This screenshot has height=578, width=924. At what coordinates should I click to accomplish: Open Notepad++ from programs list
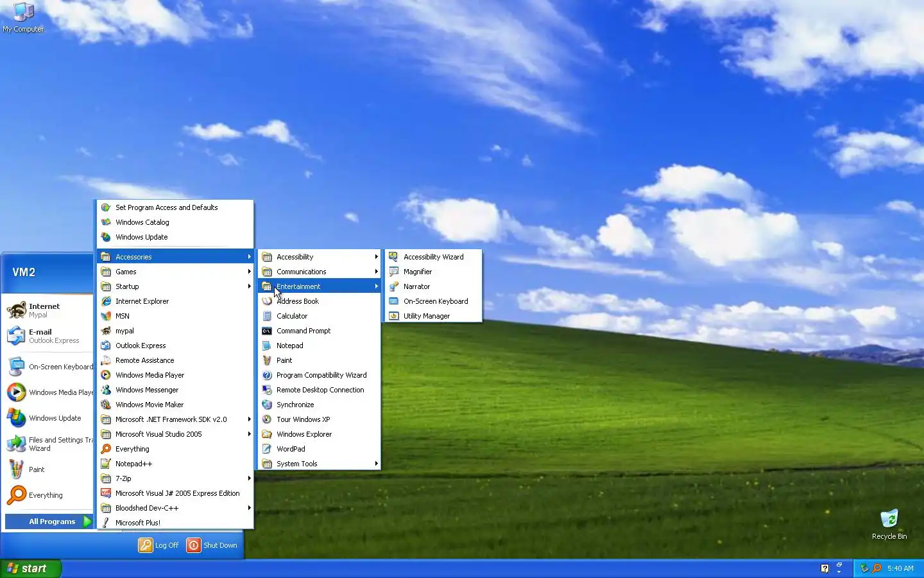(x=175, y=464)
